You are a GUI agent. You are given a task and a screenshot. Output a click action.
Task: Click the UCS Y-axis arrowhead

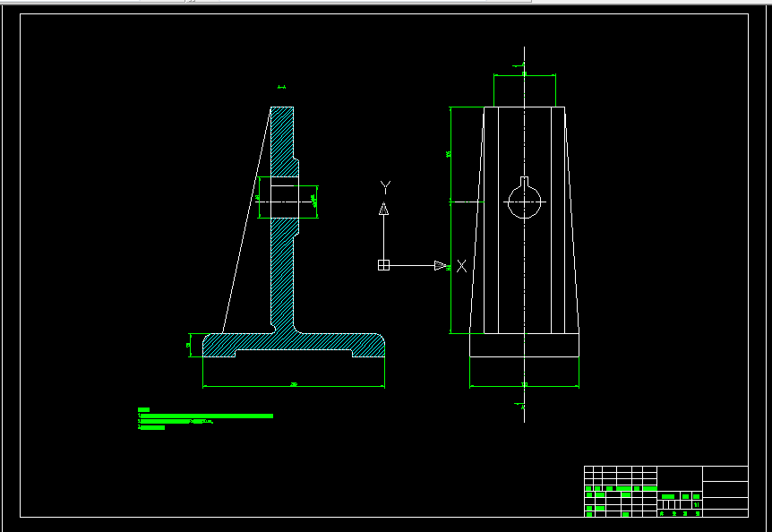pyautogui.click(x=383, y=209)
